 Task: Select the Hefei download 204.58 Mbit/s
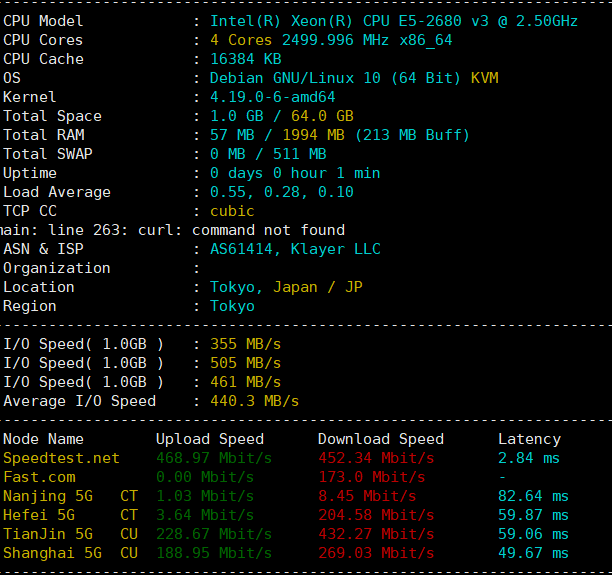pyautogui.click(x=376, y=515)
